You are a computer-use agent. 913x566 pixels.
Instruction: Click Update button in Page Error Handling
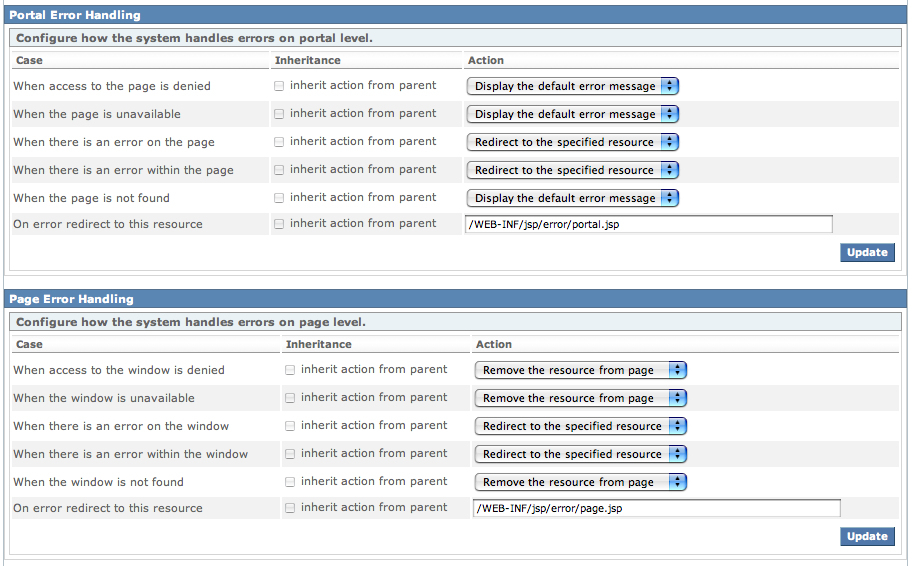pyautogui.click(x=867, y=537)
